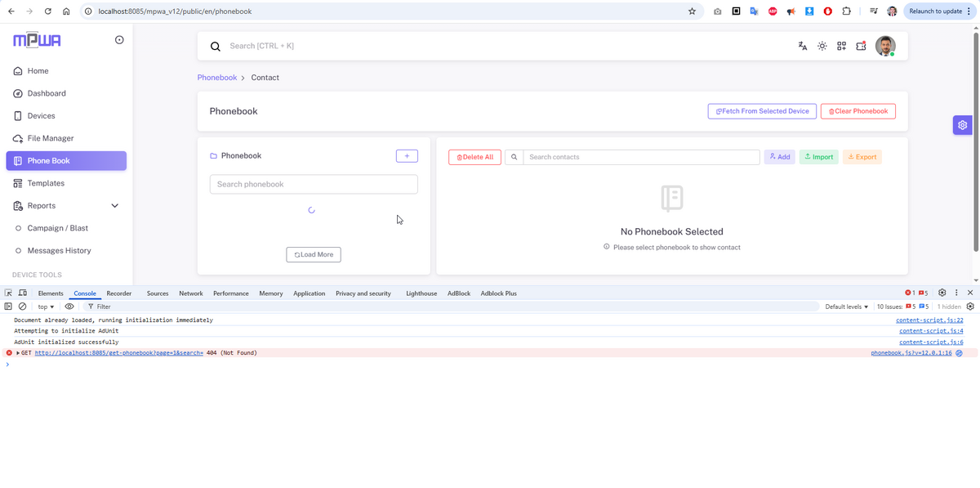The width and height of the screenshot is (980, 488).
Task: Open the purple settings gear customizer
Action: (963, 125)
